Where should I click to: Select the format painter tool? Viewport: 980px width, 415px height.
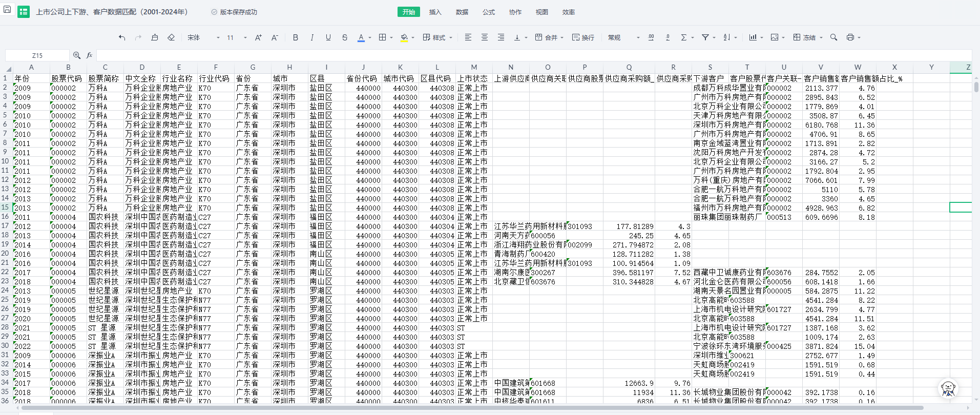tap(155, 37)
